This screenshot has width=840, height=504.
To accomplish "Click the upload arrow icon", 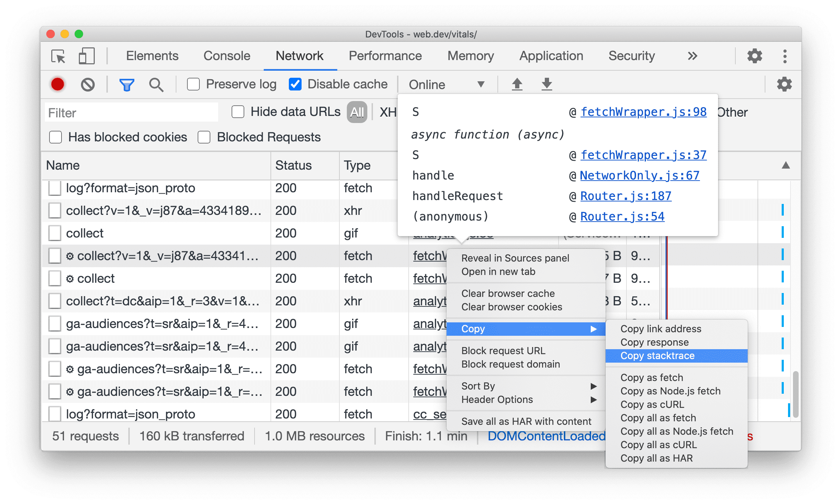I will [x=517, y=83].
